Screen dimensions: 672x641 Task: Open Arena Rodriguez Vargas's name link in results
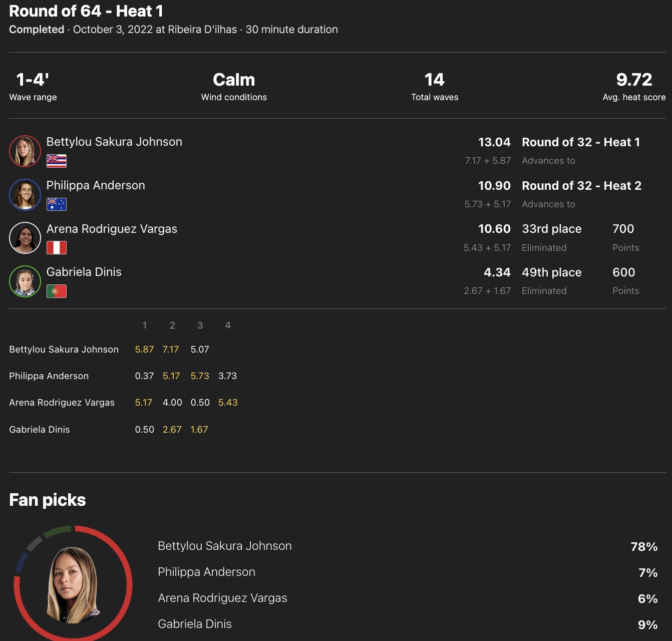pyautogui.click(x=112, y=229)
